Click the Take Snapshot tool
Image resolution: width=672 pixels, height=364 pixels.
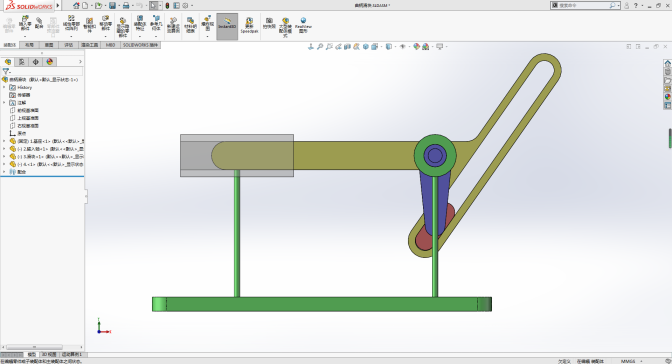tap(269, 23)
